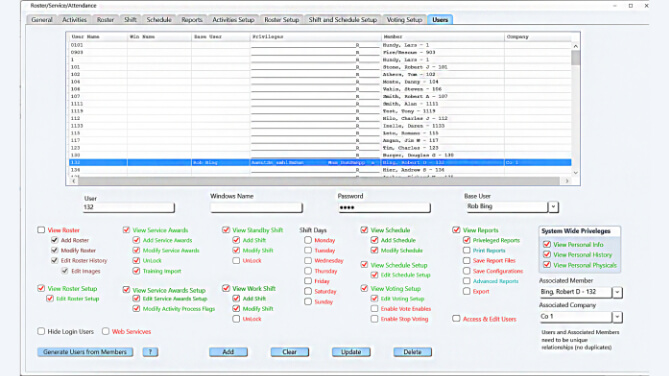Switch to Activities Setup tab
The width and height of the screenshot is (669, 376).
point(233,20)
